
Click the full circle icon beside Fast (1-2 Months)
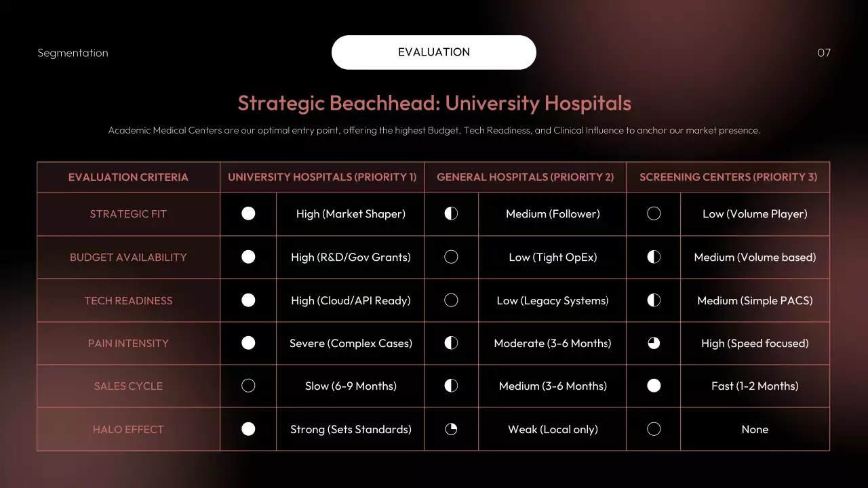[x=654, y=386]
